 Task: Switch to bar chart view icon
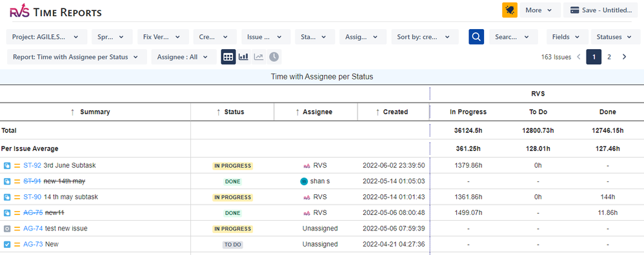243,57
